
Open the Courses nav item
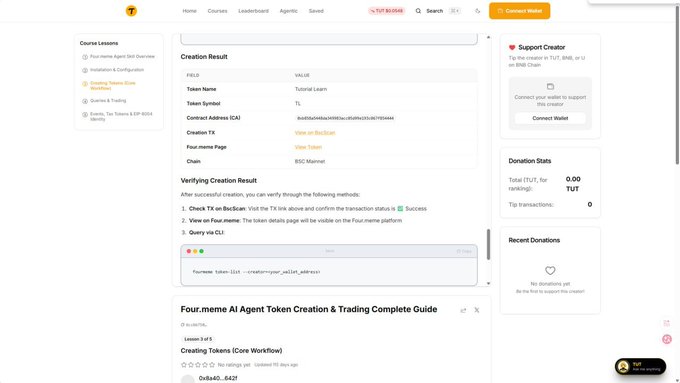tap(217, 11)
